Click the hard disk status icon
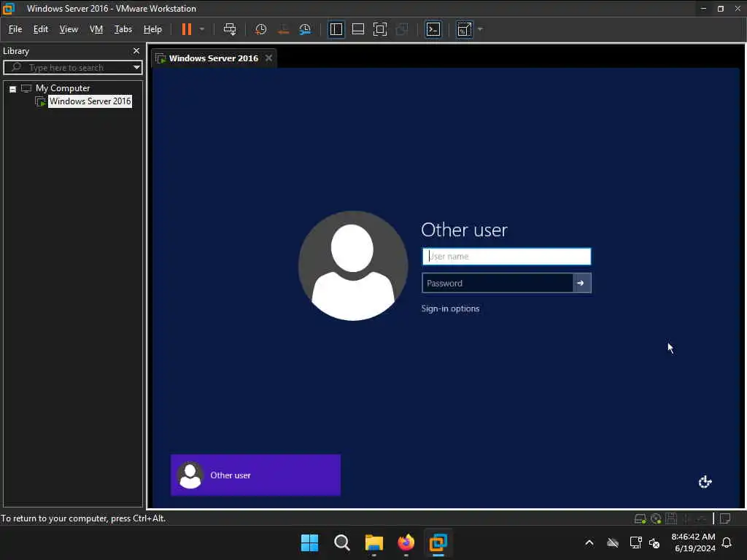The height and width of the screenshot is (560, 747). [640, 518]
